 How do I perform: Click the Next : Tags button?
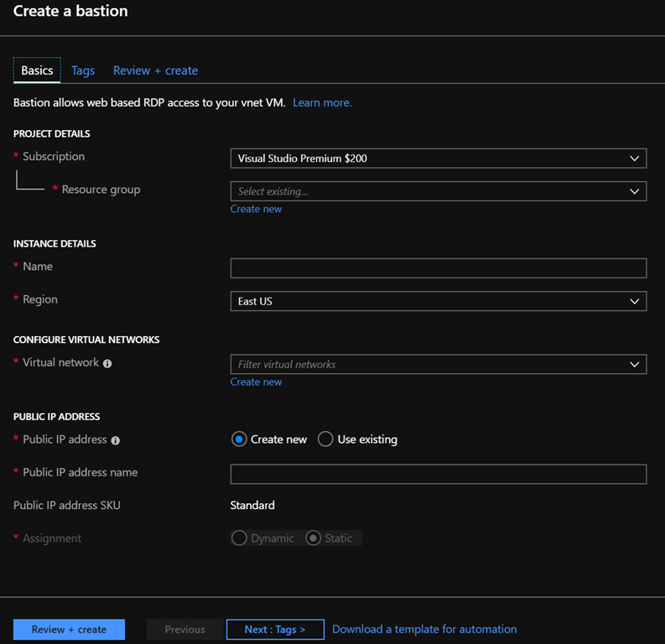click(x=274, y=629)
